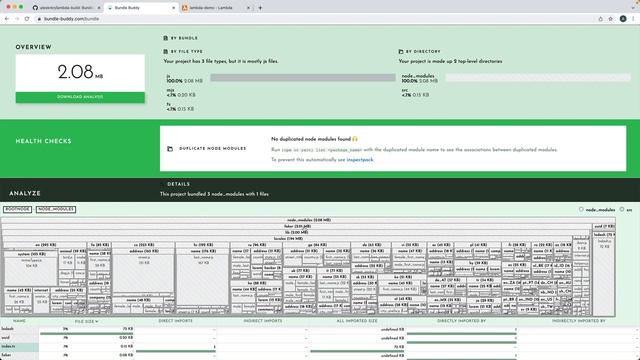The width and height of the screenshot is (640, 360).
Task: Click the locales treemap block
Action: coord(288,238)
